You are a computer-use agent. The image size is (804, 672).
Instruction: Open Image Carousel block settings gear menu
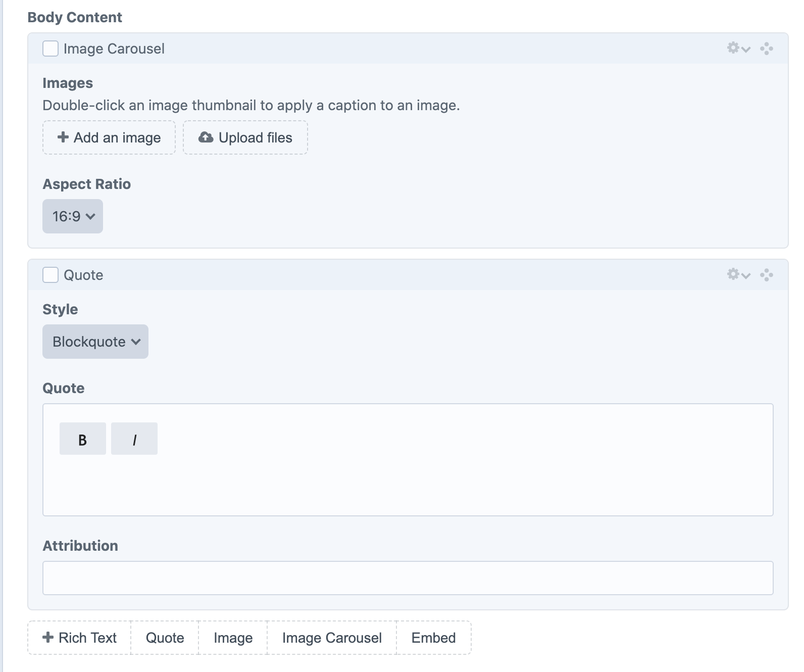[738, 49]
